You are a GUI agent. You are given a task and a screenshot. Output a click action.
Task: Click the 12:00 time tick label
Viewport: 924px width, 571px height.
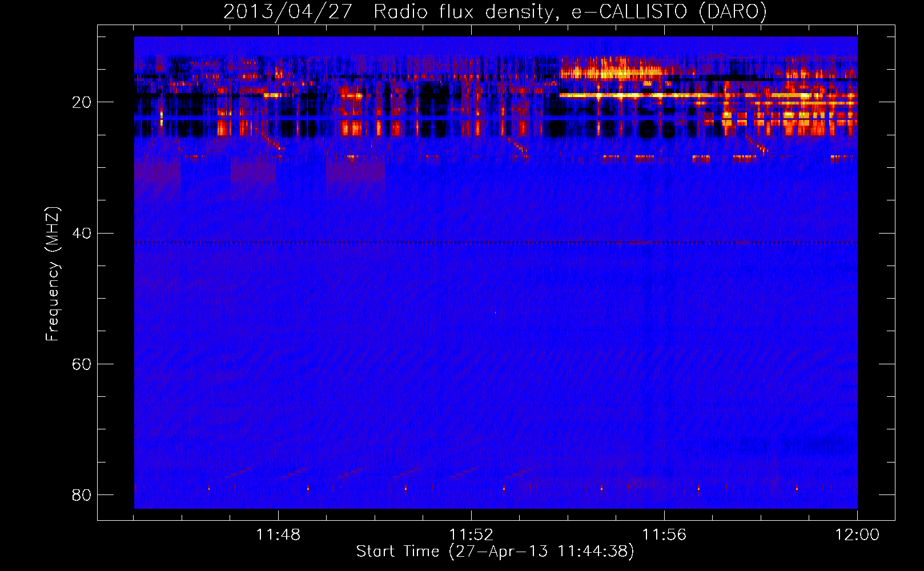coord(857,535)
